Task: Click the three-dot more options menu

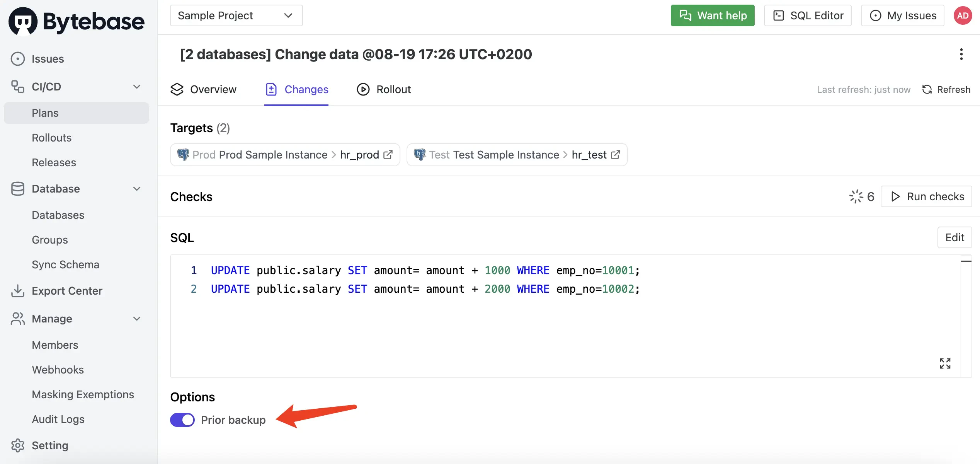Action: coord(961,54)
